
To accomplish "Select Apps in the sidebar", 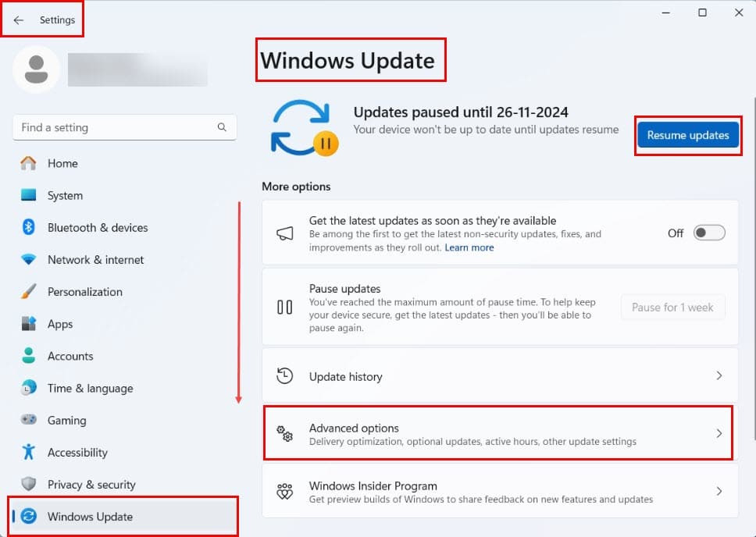I will tap(124, 323).
